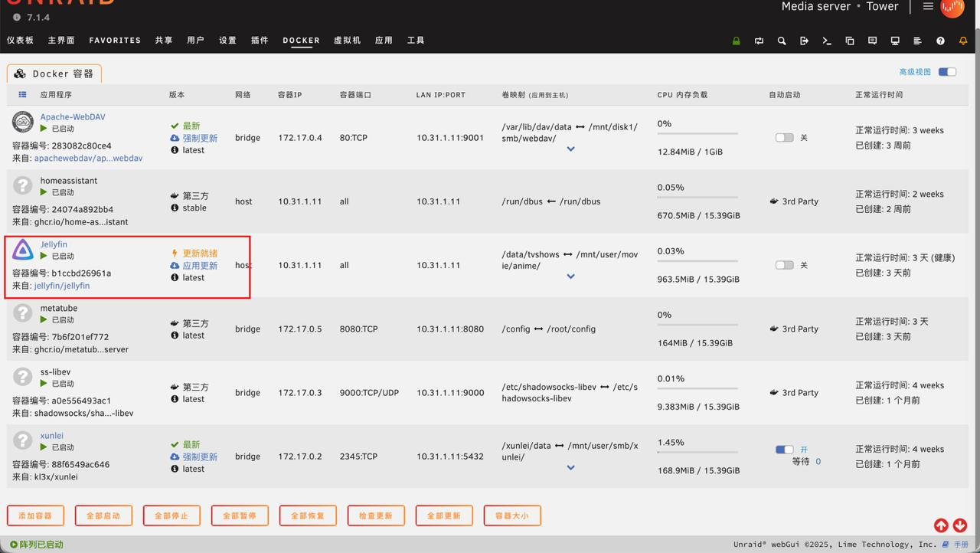Image resolution: width=980 pixels, height=553 pixels.
Task: Turn on Jellyfin autostart switch
Action: [784, 265]
